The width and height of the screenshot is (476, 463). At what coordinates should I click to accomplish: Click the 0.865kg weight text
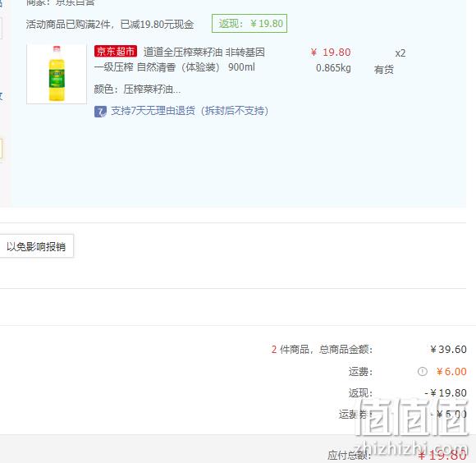coord(333,67)
